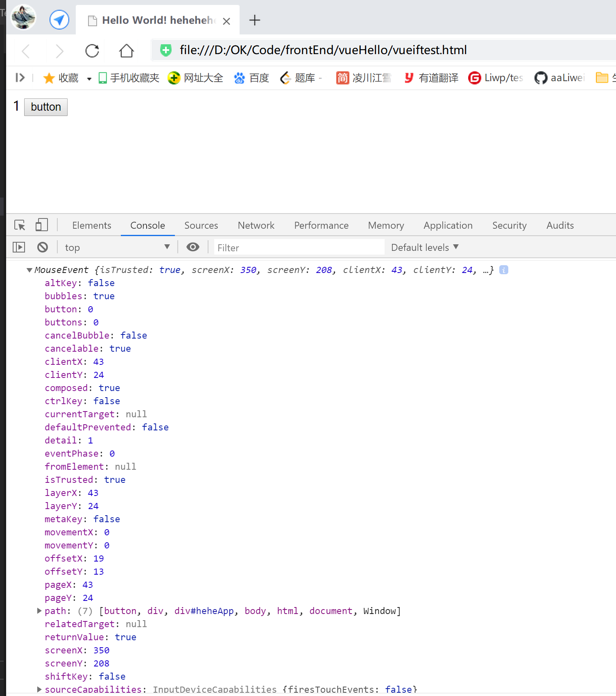Open the 网址大全 bookmark
Image resolution: width=616 pixels, height=696 pixels.
click(196, 78)
